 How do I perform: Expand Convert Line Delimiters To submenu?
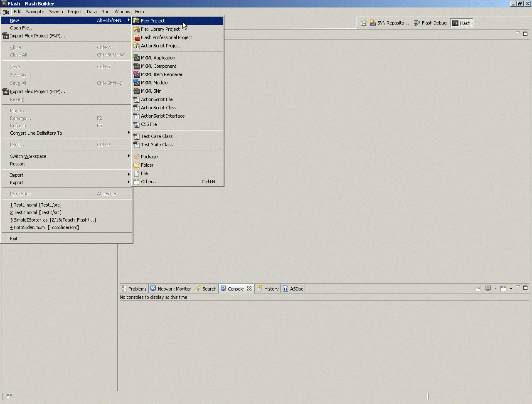point(66,133)
